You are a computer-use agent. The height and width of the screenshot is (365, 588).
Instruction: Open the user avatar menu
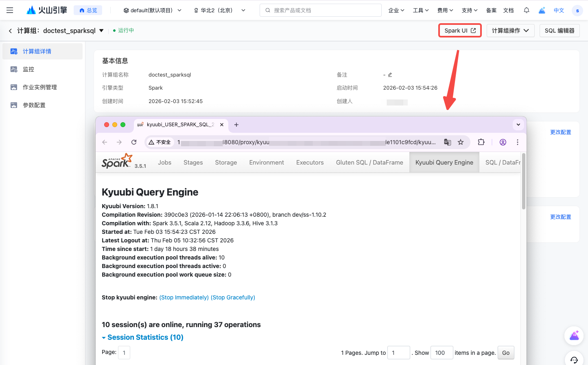577,11
